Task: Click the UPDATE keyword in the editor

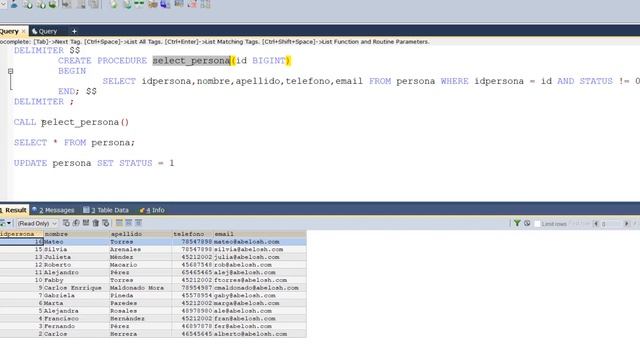Action: [x=31, y=163]
